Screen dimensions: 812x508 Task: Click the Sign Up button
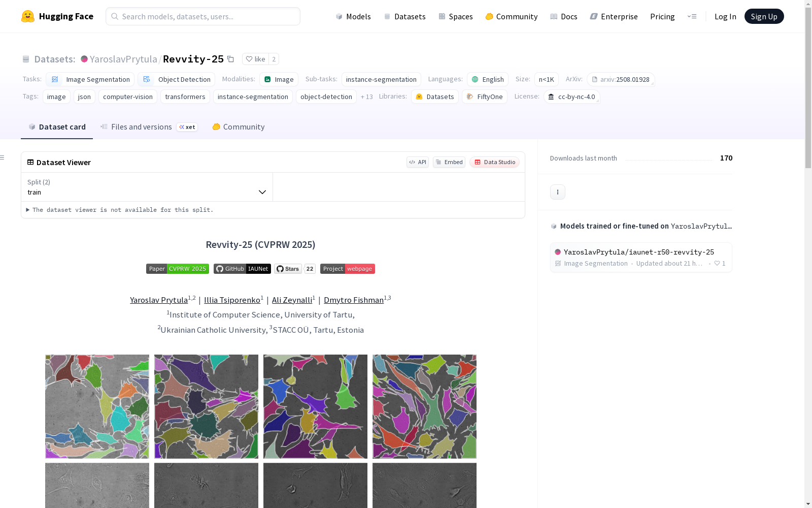pyautogui.click(x=764, y=16)
